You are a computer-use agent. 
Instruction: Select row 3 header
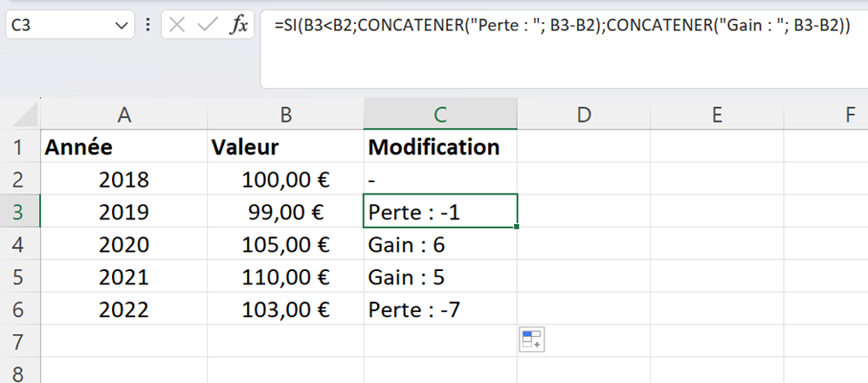coord(20,212)
